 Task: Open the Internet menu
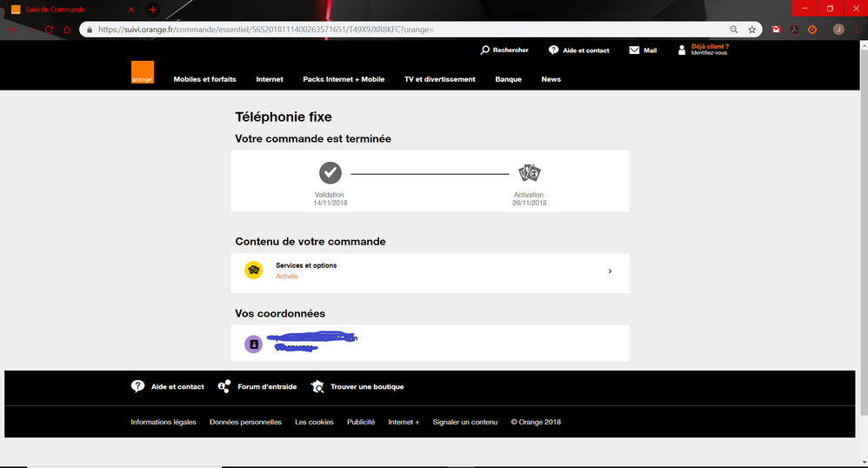point(270,79)
